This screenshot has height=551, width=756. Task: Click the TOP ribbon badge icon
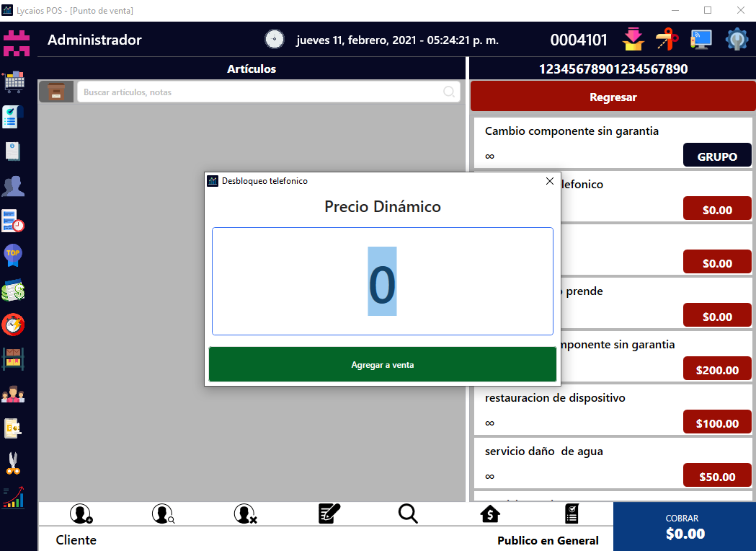14,255
